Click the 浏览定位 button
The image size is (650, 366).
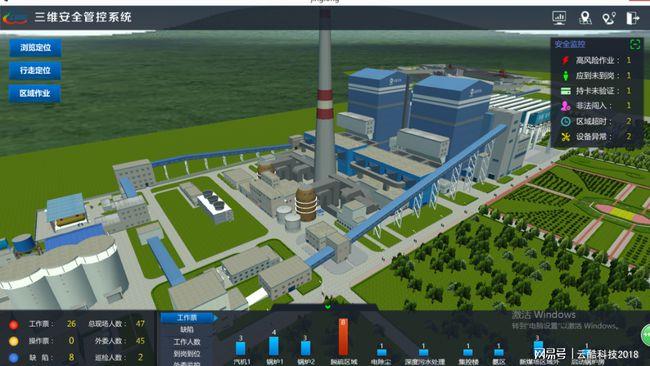point(35,48)
